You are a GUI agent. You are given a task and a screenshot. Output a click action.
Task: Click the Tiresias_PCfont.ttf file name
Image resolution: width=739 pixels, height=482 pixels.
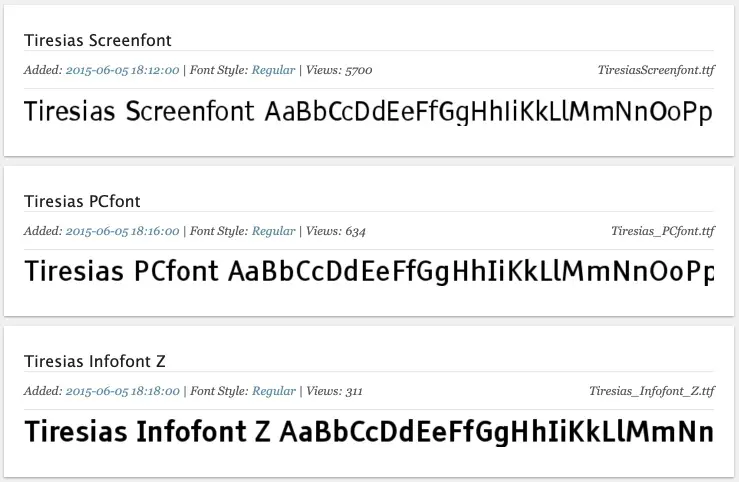pyautogui.click(x=662, y=231)
